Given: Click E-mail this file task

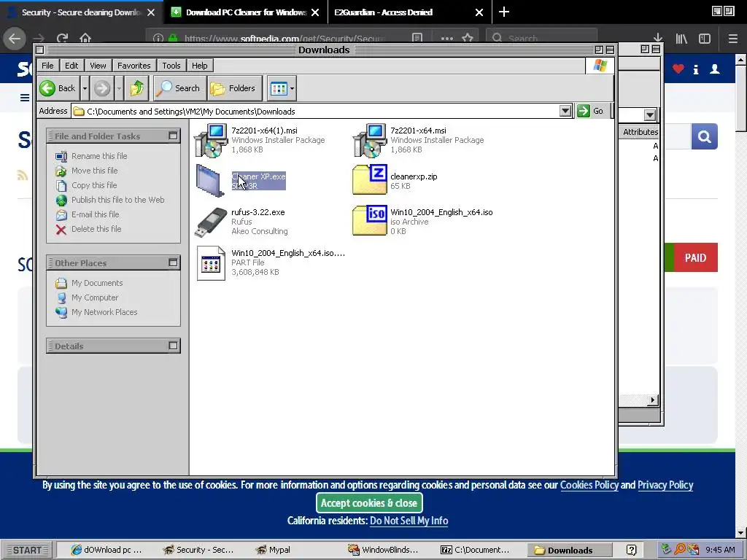Looking at the screenshot, I should [x=96, y=214].
